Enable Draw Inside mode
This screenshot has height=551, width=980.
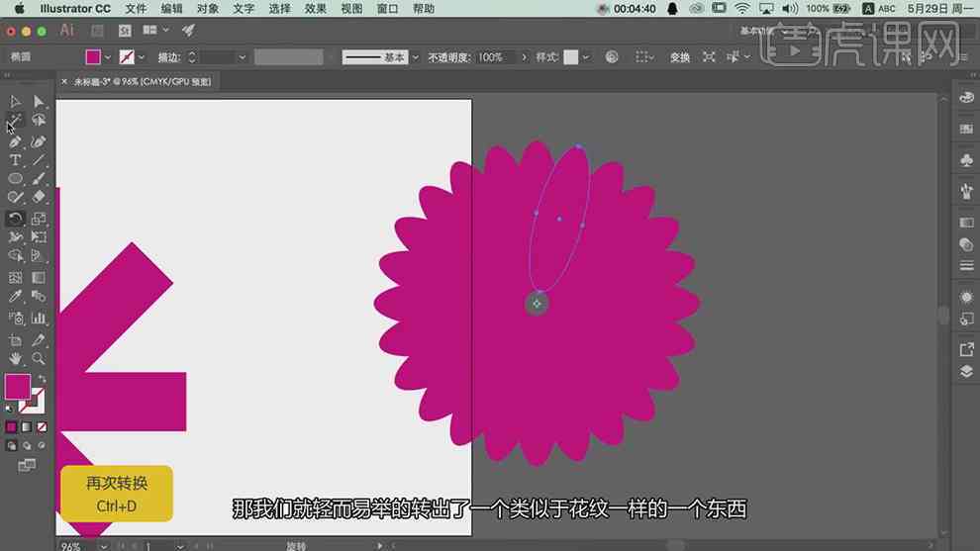(42, 445)
